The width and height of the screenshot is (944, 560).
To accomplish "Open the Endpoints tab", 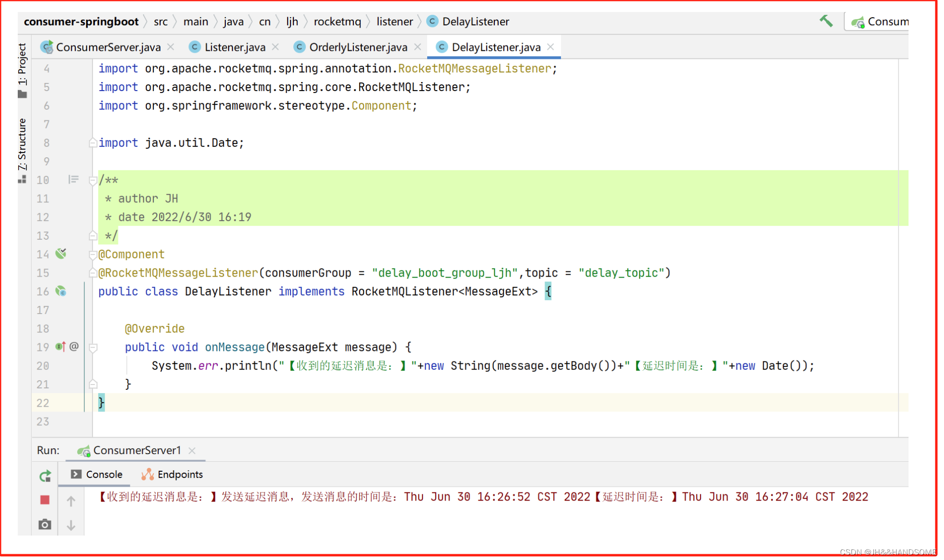I will point(172,474).
